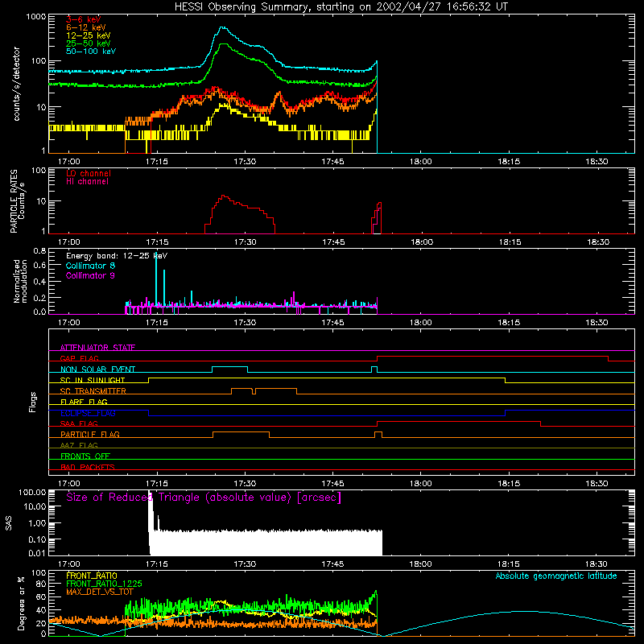Click the vertical Flags axis label
Image resolution: width=644 pixels, height=644 pixels.
point(33,402)
